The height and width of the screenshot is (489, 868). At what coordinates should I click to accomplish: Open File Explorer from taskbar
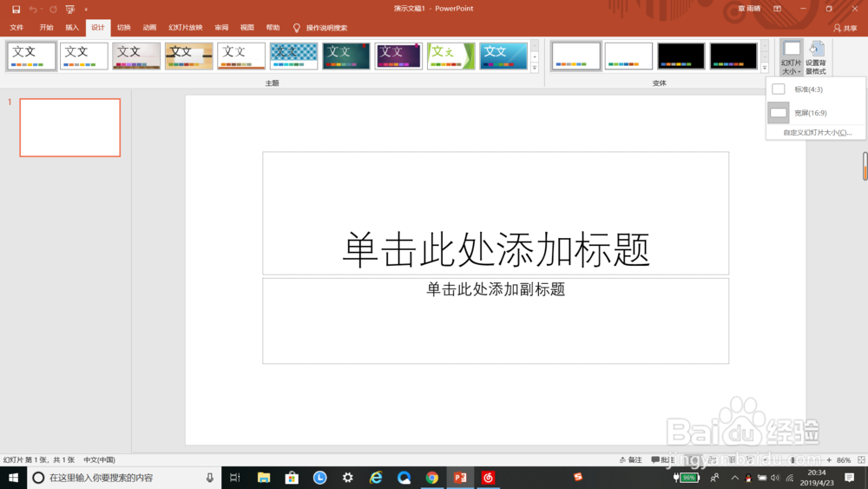point(264,478)
